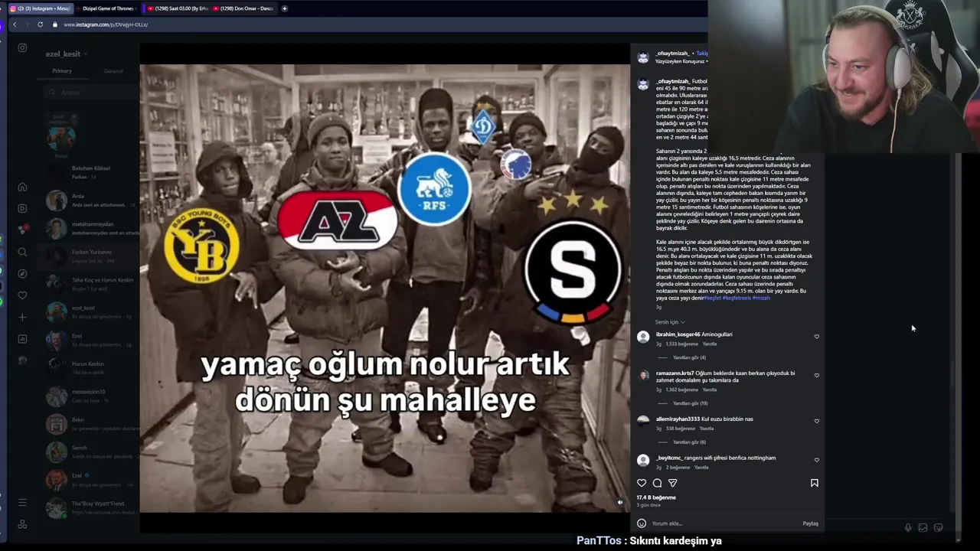Image resolution: width=980 pixels, height=551 pixels.
Task: Reply to _beyltcmc_ via Yanıtla
Action: click(x=701, y=468)
